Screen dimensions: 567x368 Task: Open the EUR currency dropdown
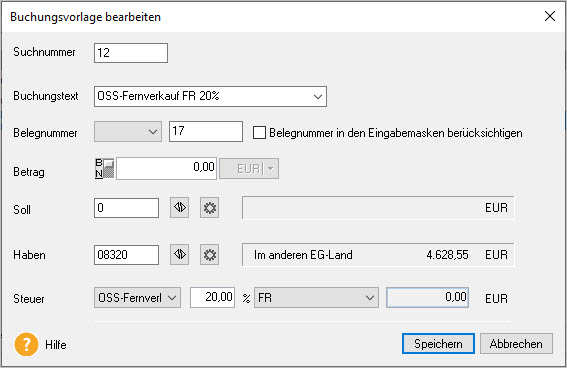(x=249, y=168)
